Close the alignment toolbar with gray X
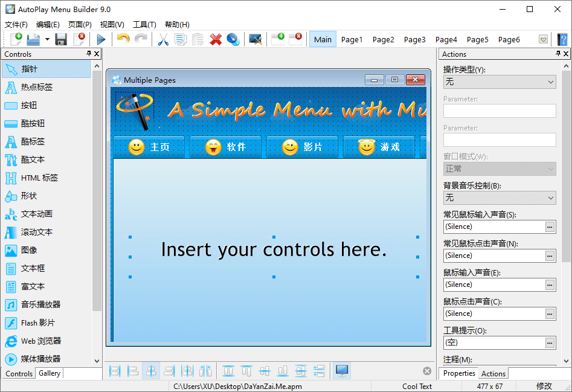 [x=427, y=371]
